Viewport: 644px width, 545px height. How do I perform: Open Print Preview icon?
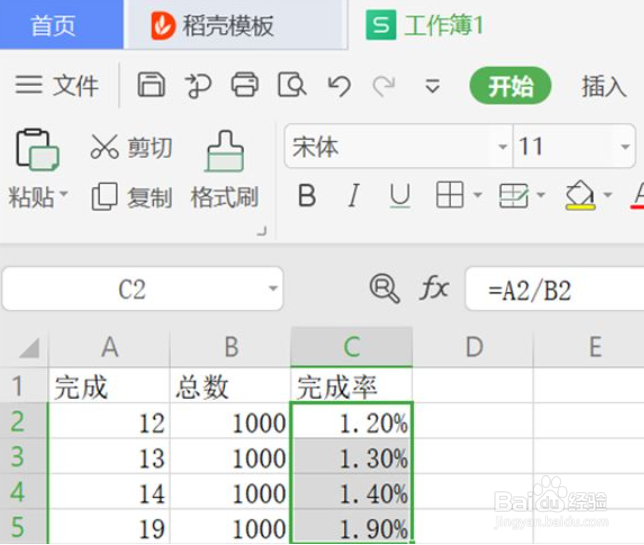click(292, 85)
